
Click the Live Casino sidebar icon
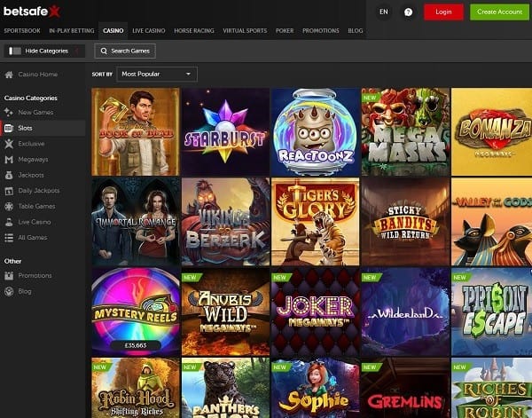coord(9,222)
